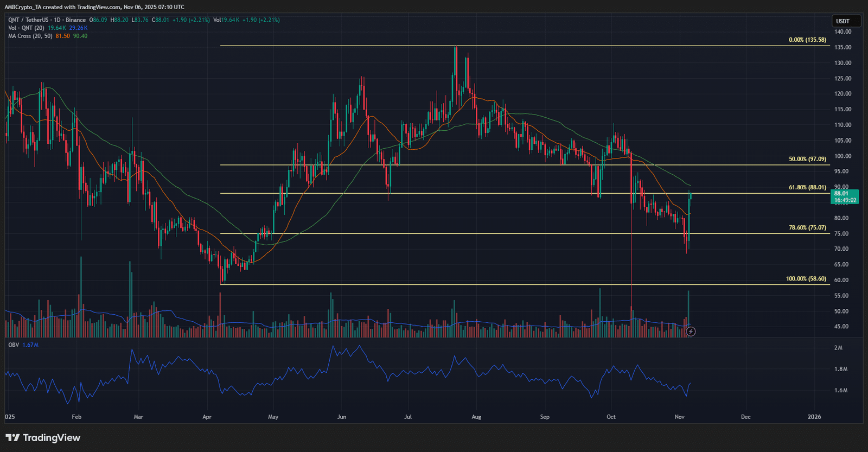The width and height of the screenshot is (868, 452).
Task: Click the 2 M mark on OBV scale
Action: 838,348
